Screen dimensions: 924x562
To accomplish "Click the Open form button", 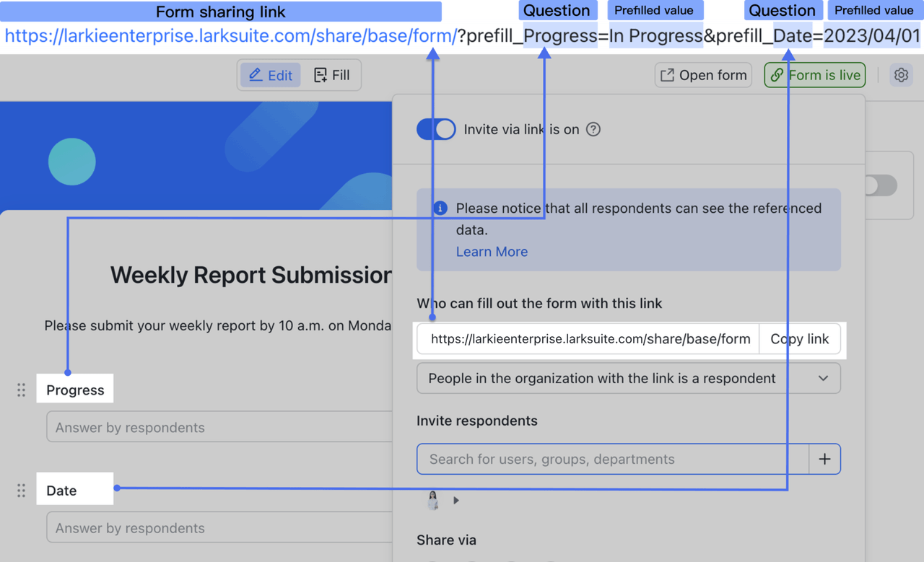I will pyautogui.click(x=703, y=75).
